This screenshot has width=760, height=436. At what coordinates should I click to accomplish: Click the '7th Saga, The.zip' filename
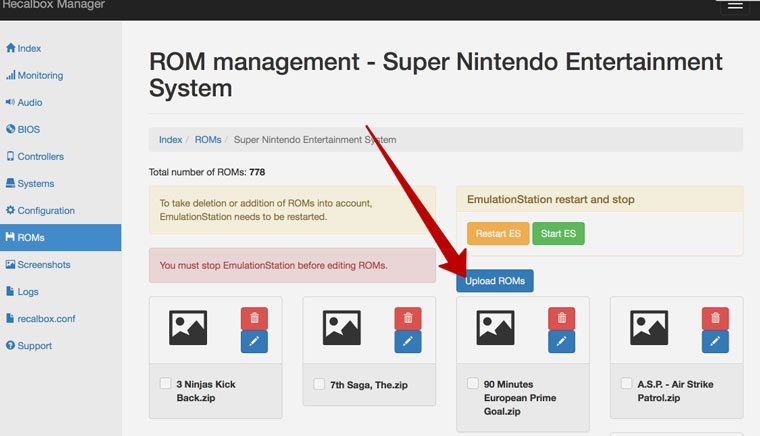coord(369,385)
